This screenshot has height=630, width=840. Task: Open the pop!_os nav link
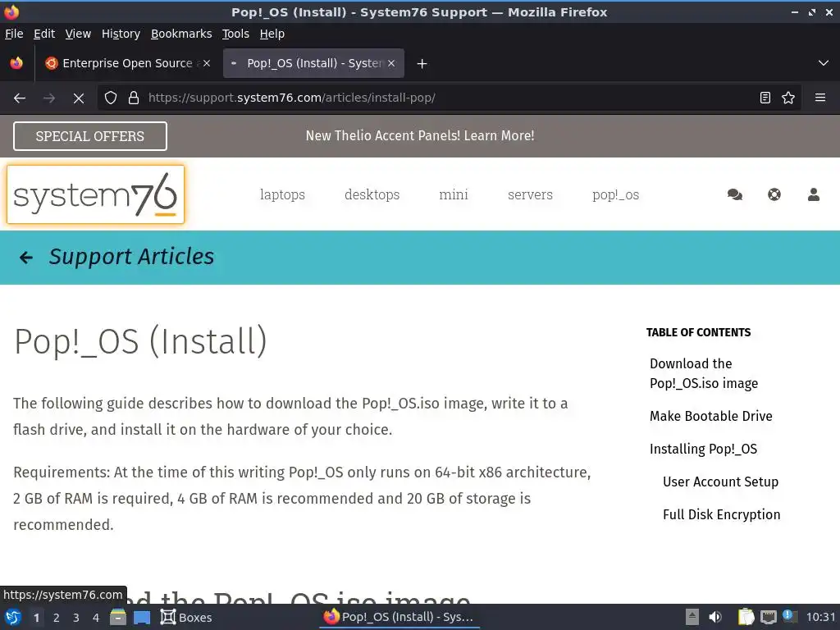pos(615,194)
